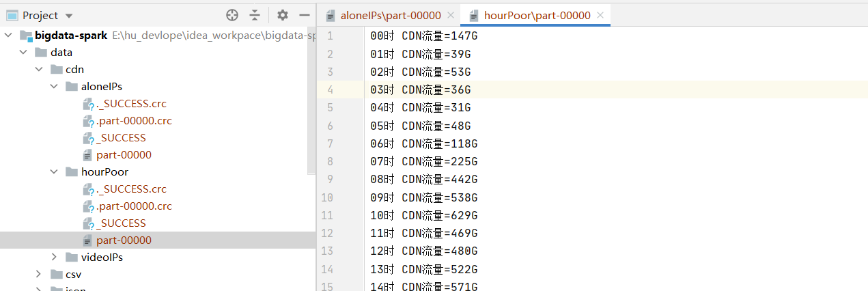
Task: Select .part-00000.crc file under aloneIPs
Action: (x=134, y=121)
